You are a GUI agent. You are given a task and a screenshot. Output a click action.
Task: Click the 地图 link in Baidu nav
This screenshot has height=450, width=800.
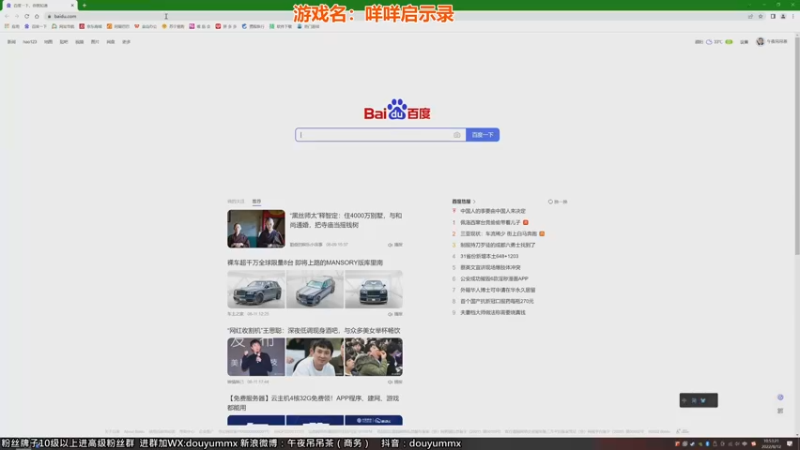[48, 42]
